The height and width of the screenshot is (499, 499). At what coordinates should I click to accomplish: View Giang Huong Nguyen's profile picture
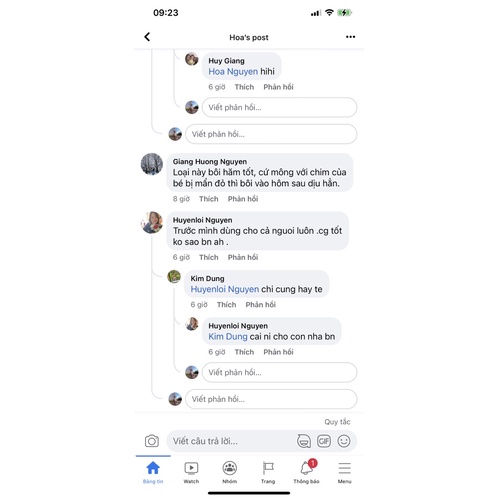point(152,164)
